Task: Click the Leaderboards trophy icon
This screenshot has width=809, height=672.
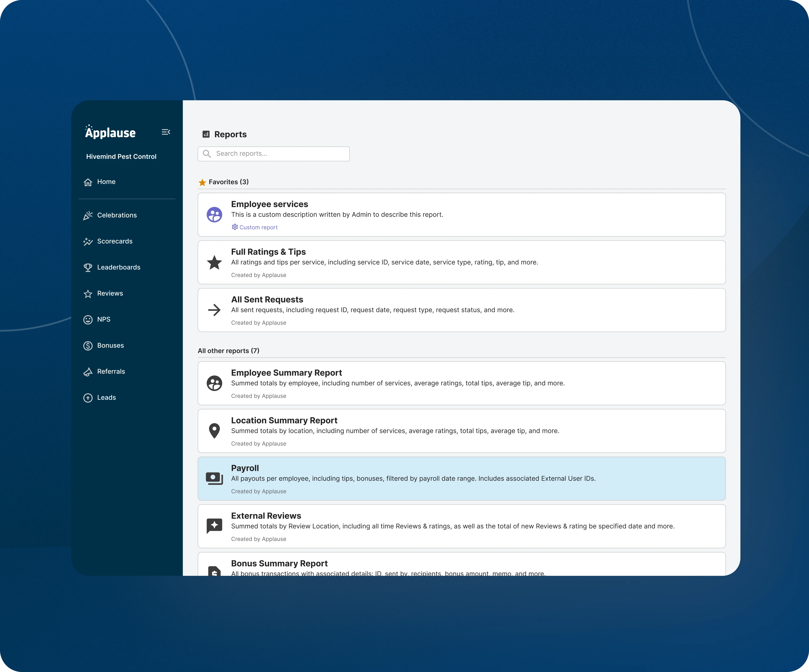Action: coord(88,267)
